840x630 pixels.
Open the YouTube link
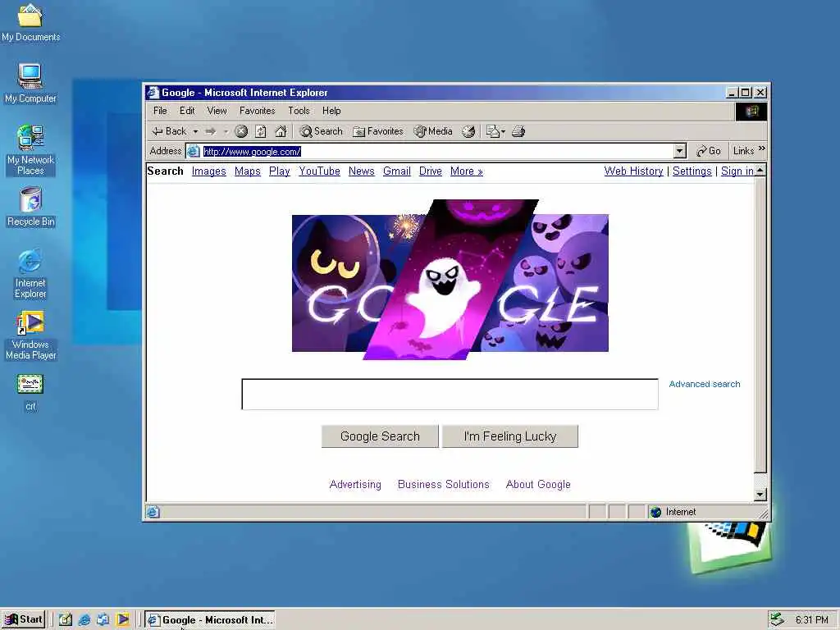tap(319, 171)
